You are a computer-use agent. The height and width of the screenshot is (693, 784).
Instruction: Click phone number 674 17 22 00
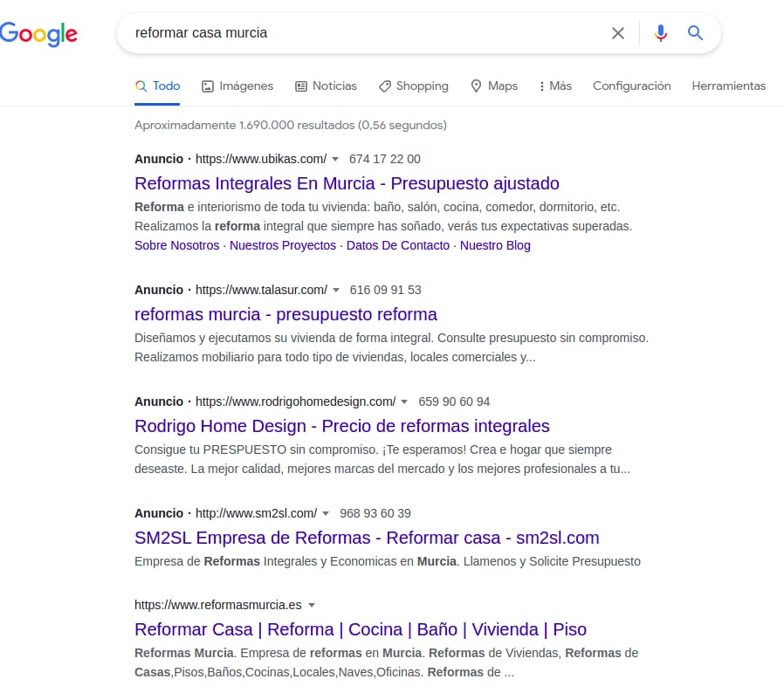click(x=384, y=159)
